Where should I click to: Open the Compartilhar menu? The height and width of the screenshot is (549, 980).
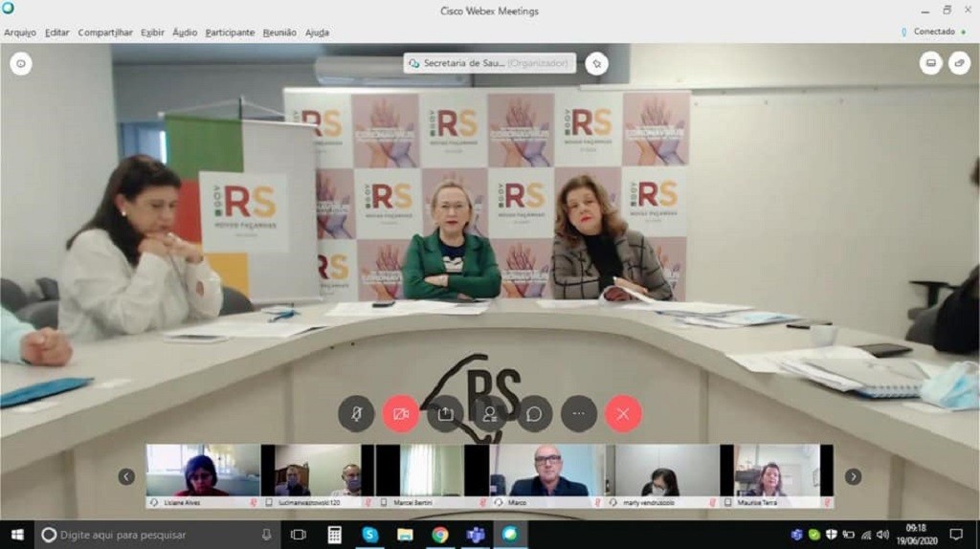pyautogui.click(x=105, y=33)
